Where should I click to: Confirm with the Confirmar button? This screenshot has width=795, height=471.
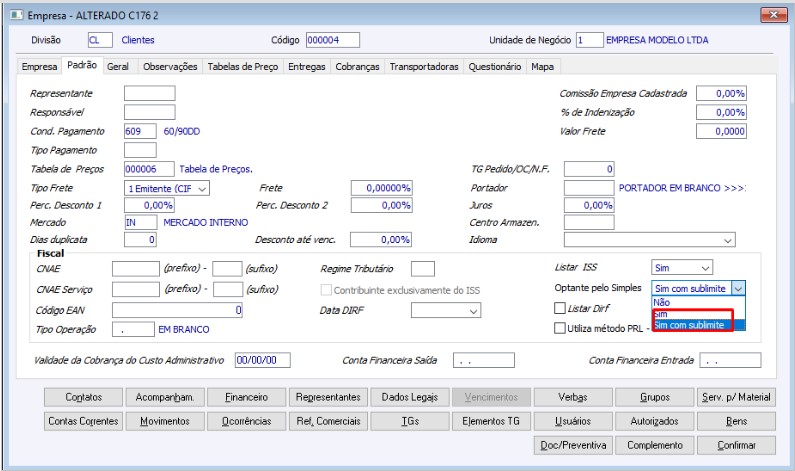pos(736,445)
